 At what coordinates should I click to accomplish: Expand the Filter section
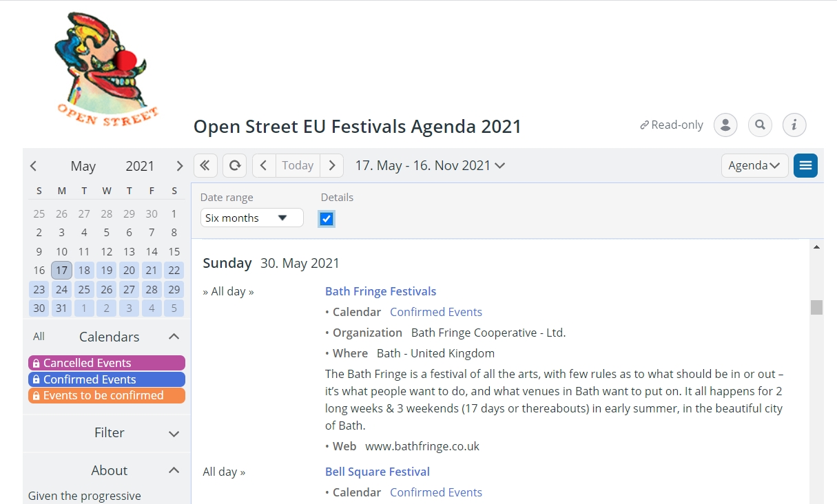(x=174, y=433)
